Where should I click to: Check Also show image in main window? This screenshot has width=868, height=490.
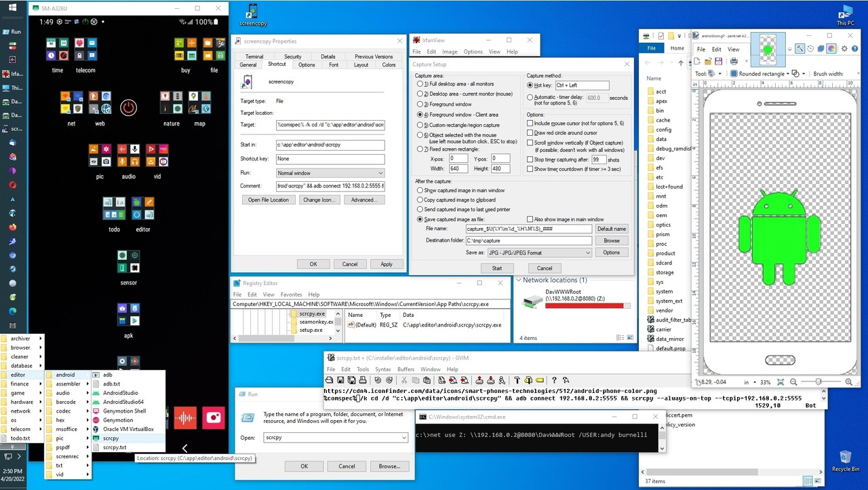point(531,219)
